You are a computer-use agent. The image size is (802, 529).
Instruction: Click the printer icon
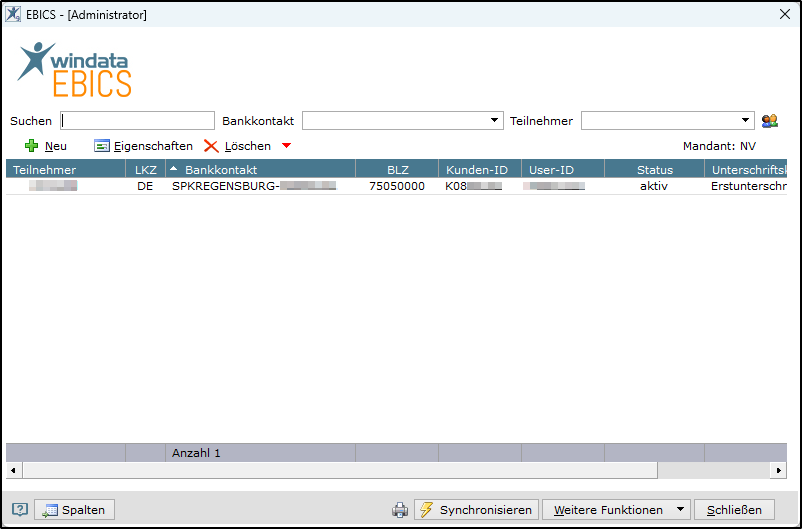400,510
